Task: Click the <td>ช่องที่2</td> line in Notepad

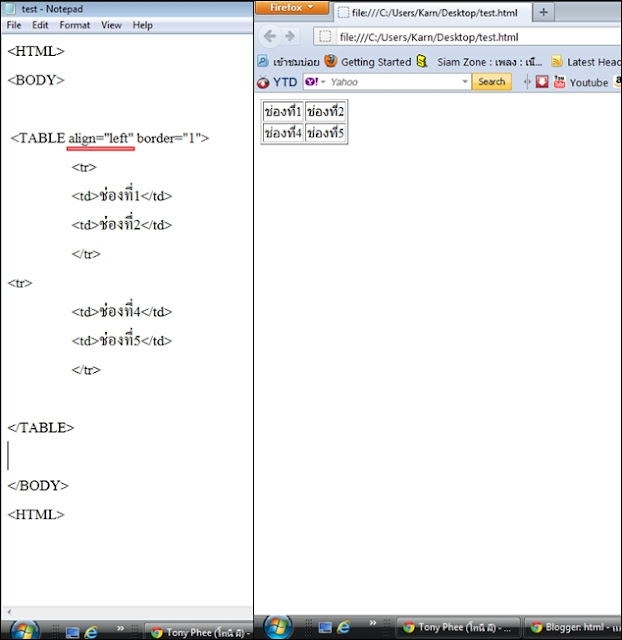Action: pos(122,224)
